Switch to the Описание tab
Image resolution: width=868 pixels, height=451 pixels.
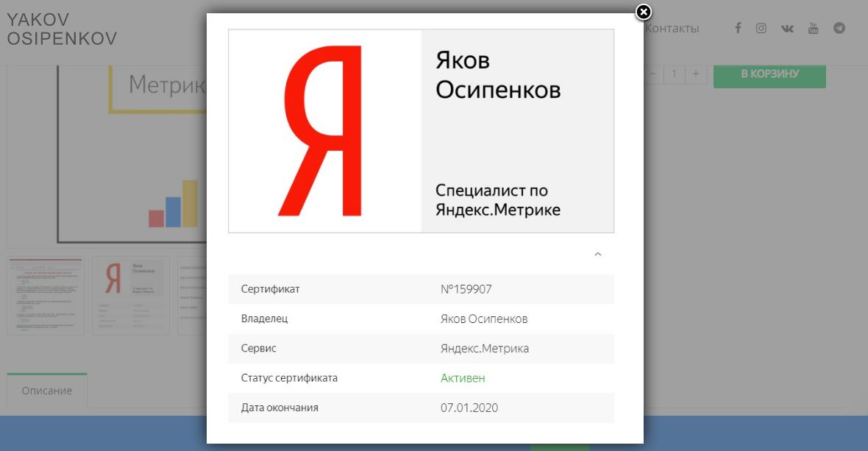point(47,391)
